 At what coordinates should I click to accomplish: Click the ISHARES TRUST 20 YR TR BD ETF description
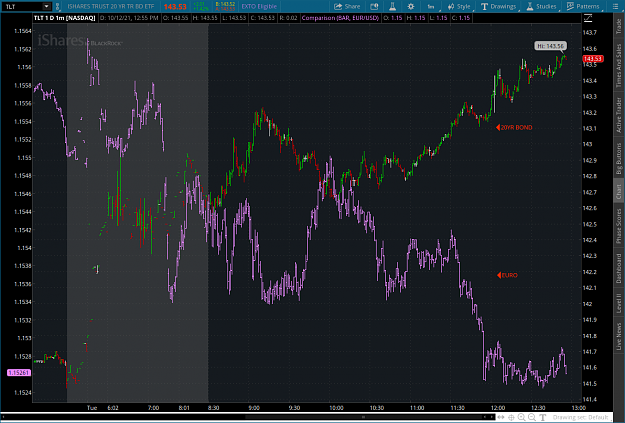(111, 6)
